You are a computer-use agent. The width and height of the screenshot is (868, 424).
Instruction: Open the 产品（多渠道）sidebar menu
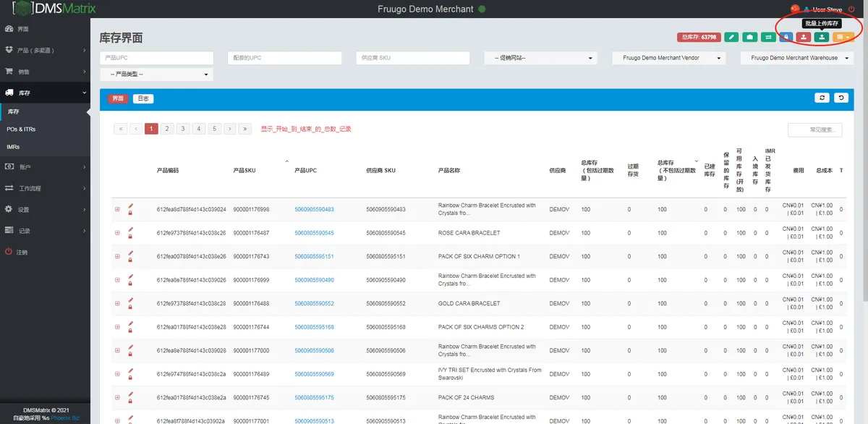point(45,50)
